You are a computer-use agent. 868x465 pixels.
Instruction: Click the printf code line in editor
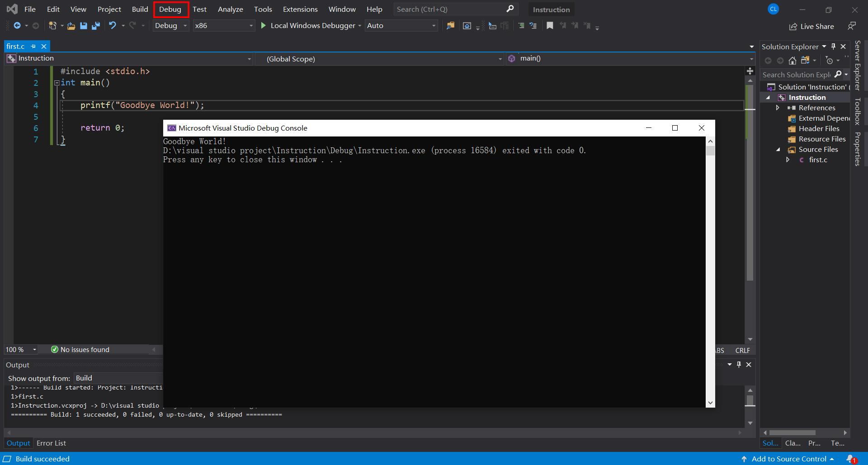[142, 105]
